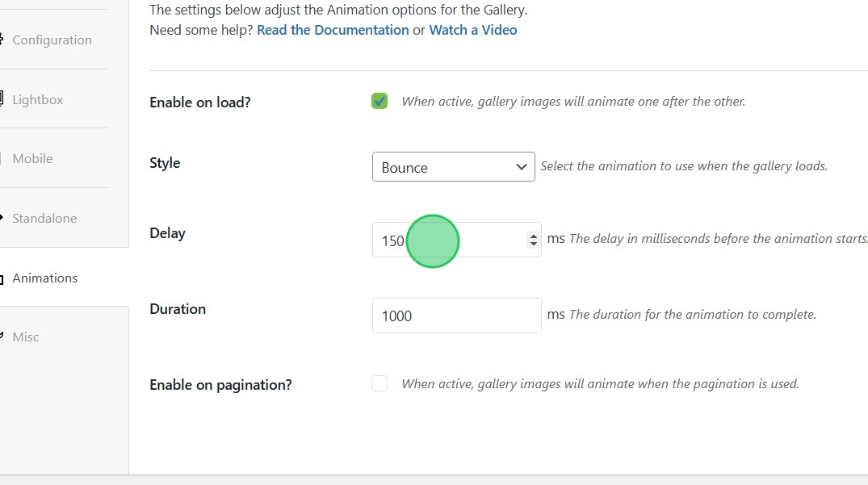This screenshot has width=868, height=485.
Task: Click the 'Enable on pagination?' label text
Action: [x=220, y=385]
